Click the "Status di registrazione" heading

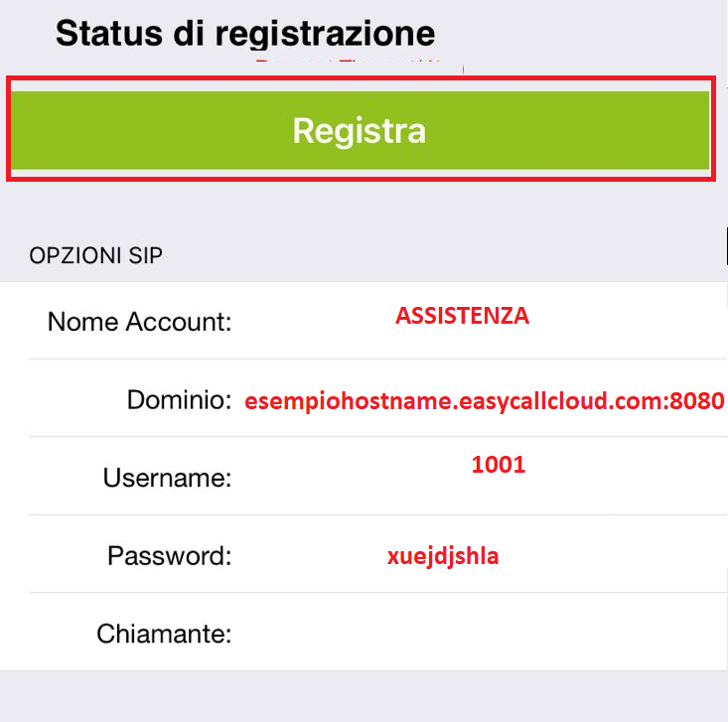click(245, 34)
